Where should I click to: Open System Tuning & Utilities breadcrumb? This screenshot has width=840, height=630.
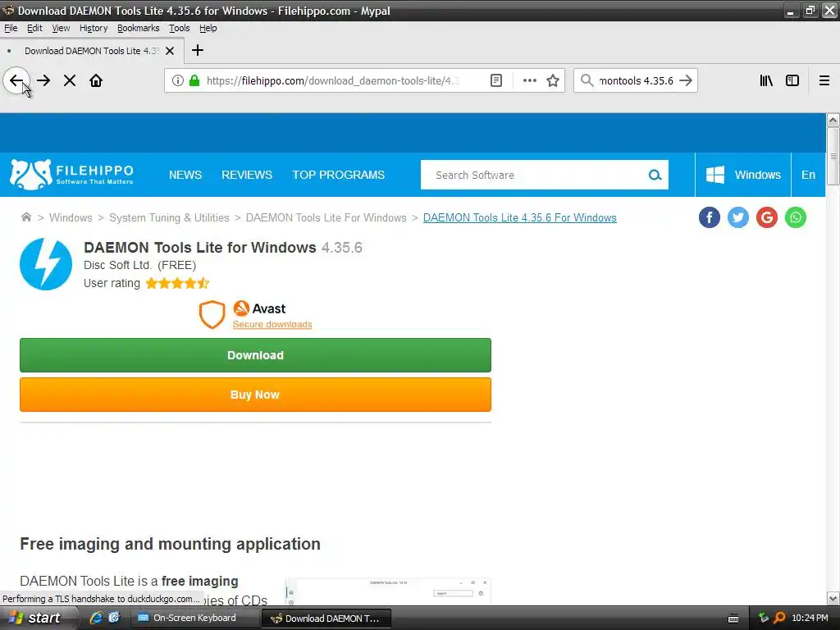pyautogui.click(x=169, y=217)
